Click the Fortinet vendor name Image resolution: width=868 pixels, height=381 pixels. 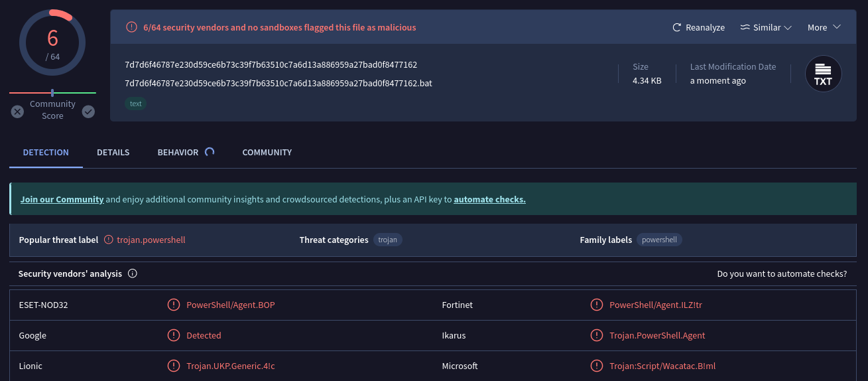[458, 305]
